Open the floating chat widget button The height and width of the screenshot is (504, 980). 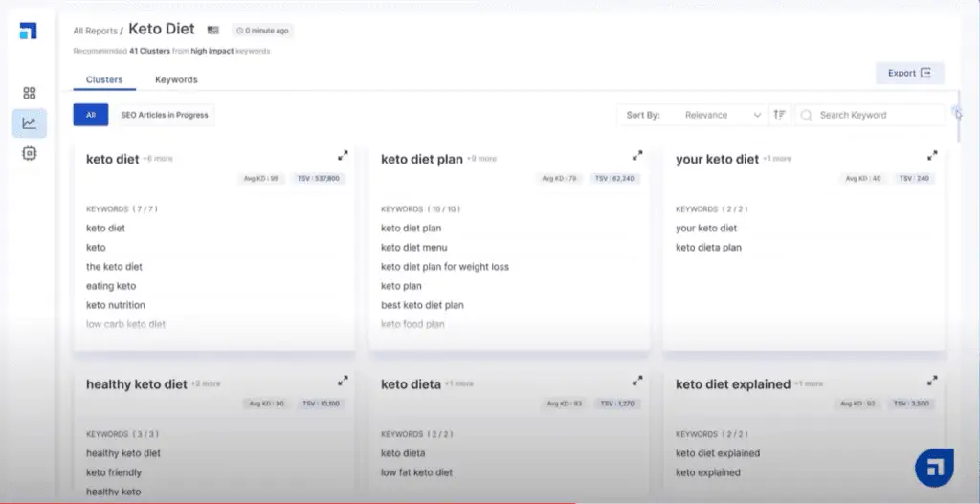point(934,467)
